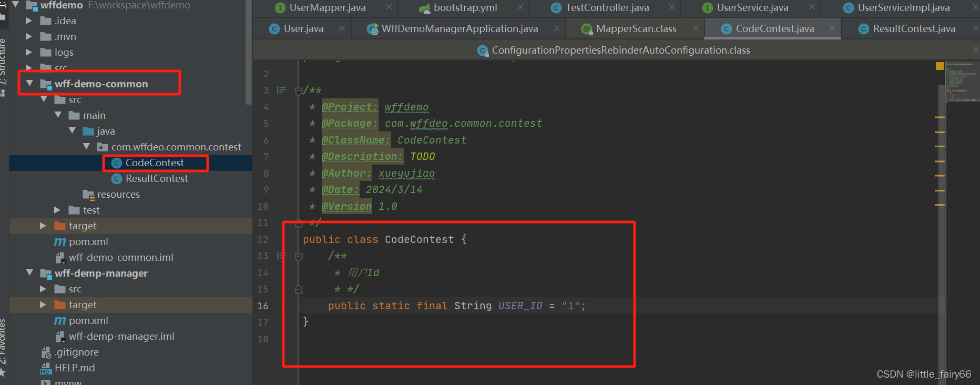Click the wff-demo-common module icon
Image resolution: width=980 pixels, height=385 pixels.
(46, 84)
